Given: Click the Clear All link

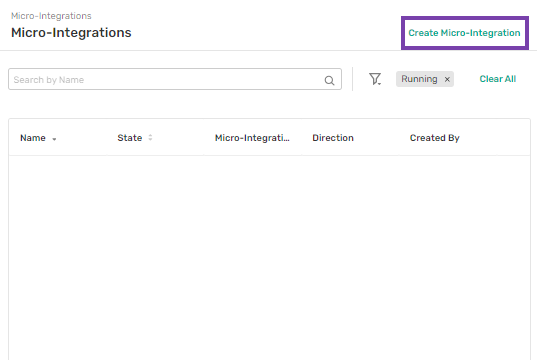Looking at the screenshot, I should (498, 79).
